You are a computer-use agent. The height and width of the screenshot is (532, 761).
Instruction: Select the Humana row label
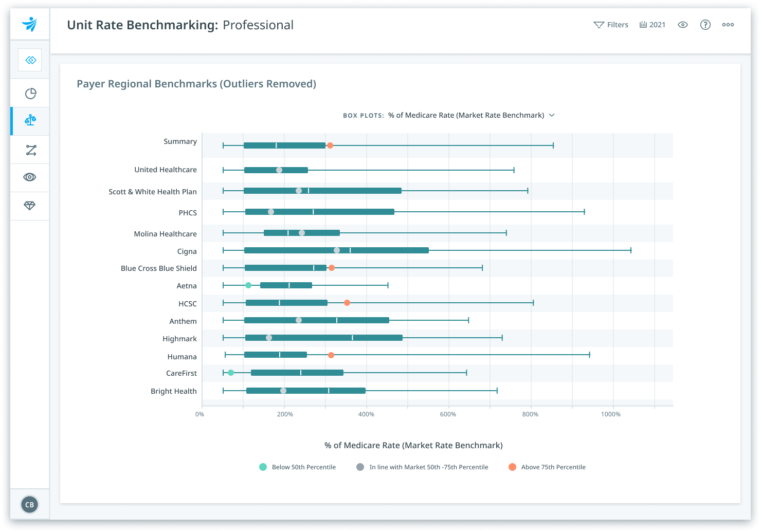pyautogui.click(x=182, y=357)
